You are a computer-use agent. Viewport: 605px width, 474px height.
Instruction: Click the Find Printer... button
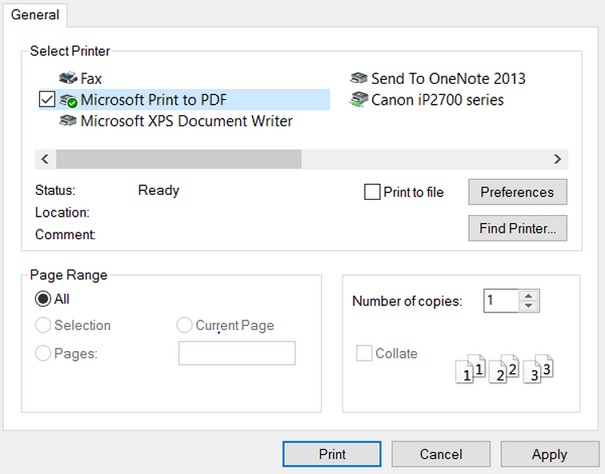[517, 228]
